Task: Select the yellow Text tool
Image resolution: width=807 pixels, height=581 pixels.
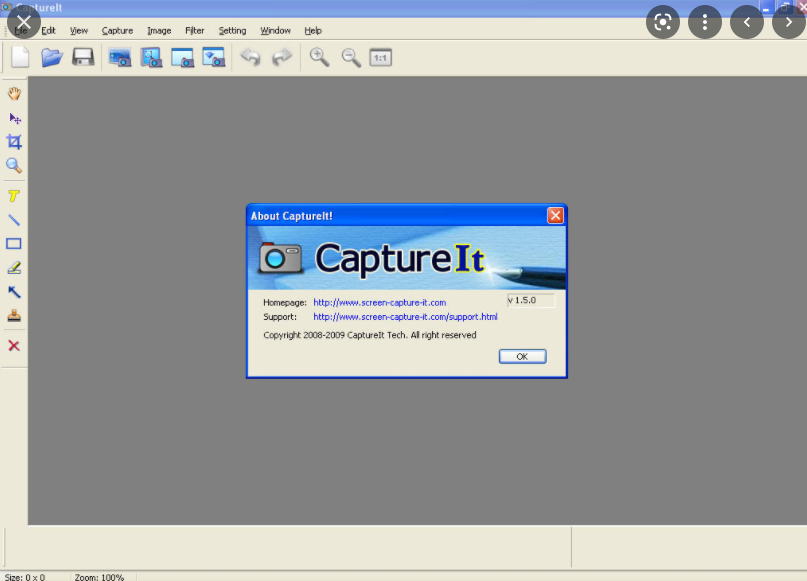Action: pyautogui.click(x=14, y=196)
